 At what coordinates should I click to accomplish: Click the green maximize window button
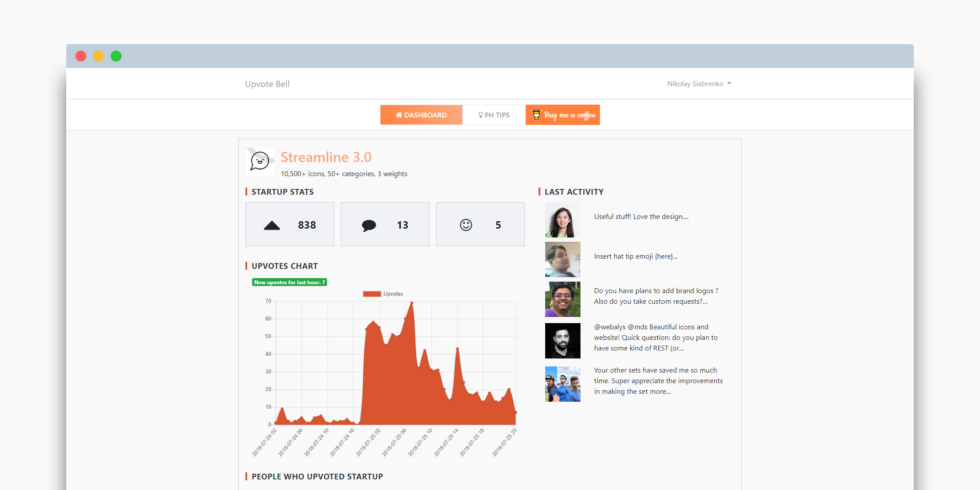click(116, 56)
